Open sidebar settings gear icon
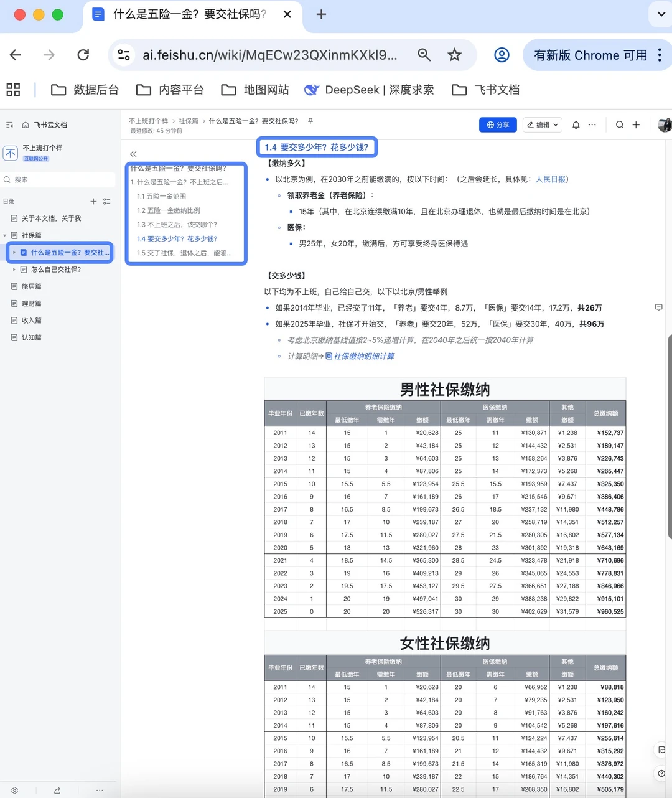This screenshot has height=798, width=672. [14, 790]
